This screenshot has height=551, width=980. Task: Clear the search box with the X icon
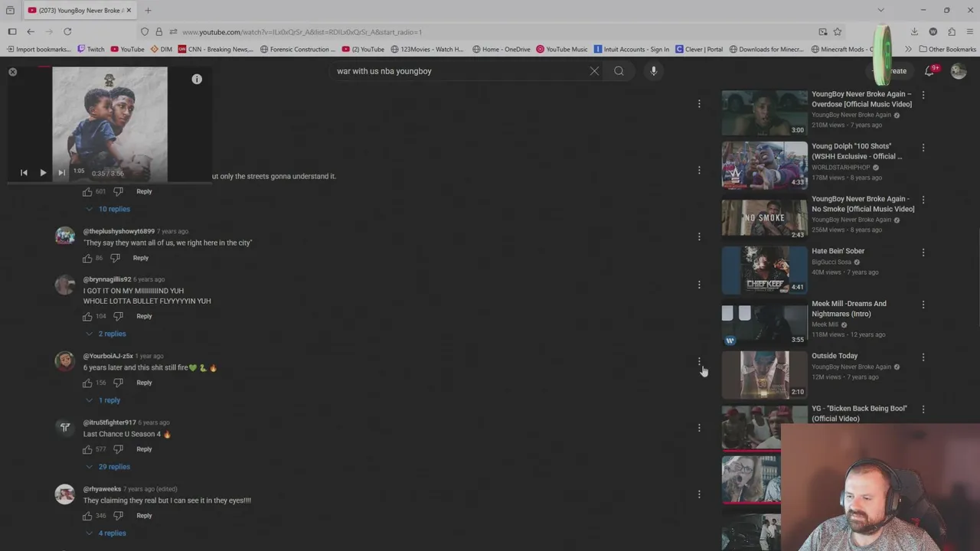pyautogui.click(x=594, y=71)
